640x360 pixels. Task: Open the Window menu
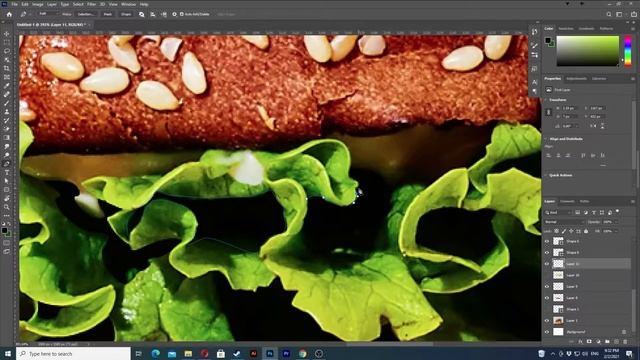pos(128,4)
